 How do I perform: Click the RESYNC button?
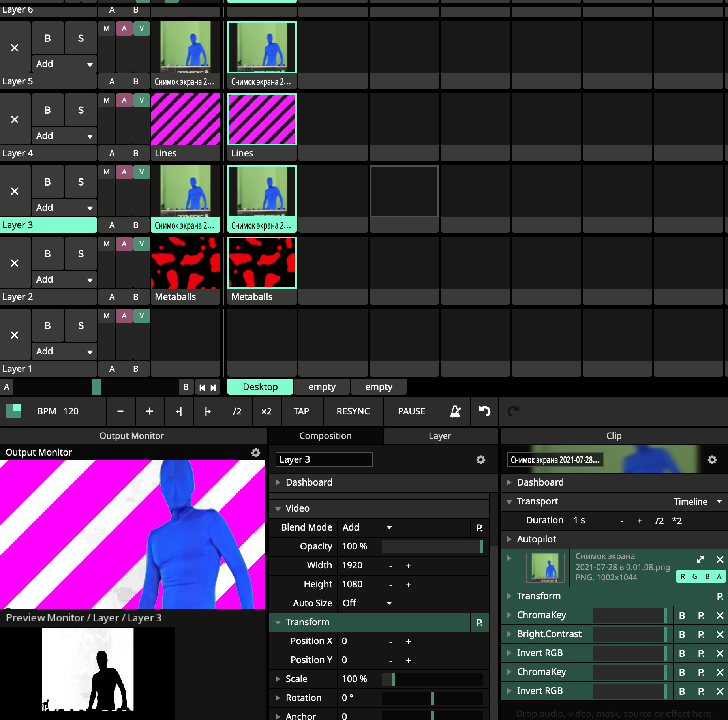coord(353,411)
